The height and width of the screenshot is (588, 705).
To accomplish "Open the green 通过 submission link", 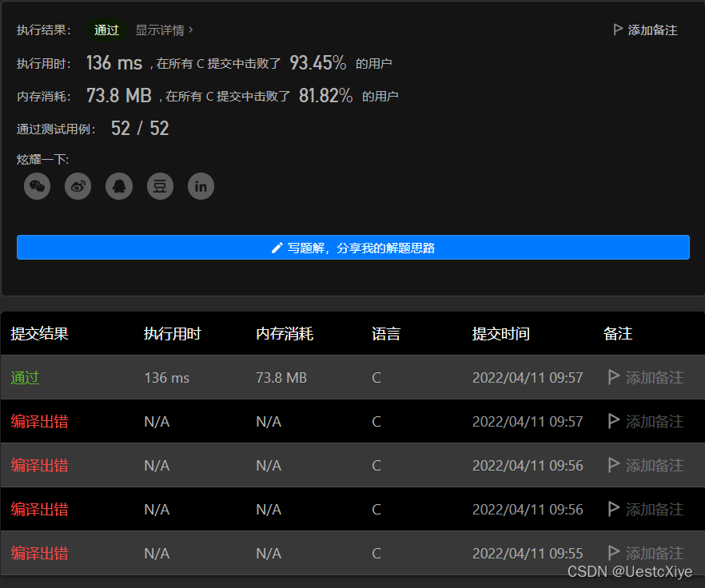I will [x=26, y=378].
